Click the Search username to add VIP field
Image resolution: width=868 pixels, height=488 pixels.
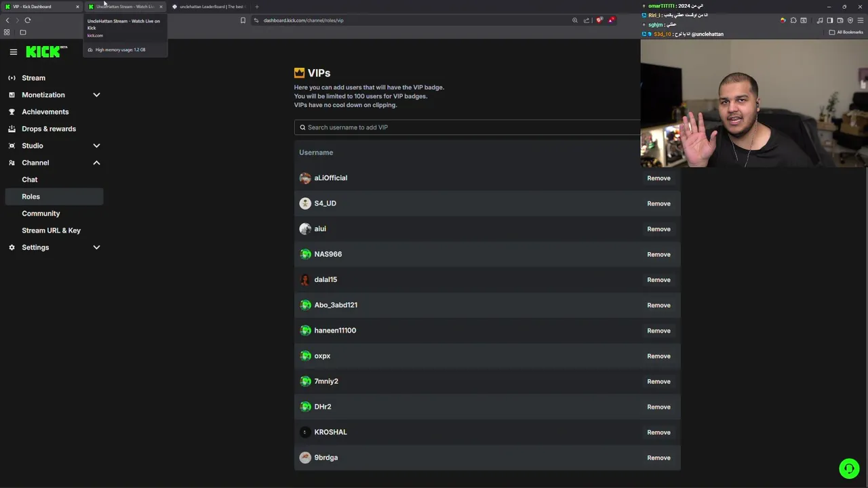[x=468, y=127]
